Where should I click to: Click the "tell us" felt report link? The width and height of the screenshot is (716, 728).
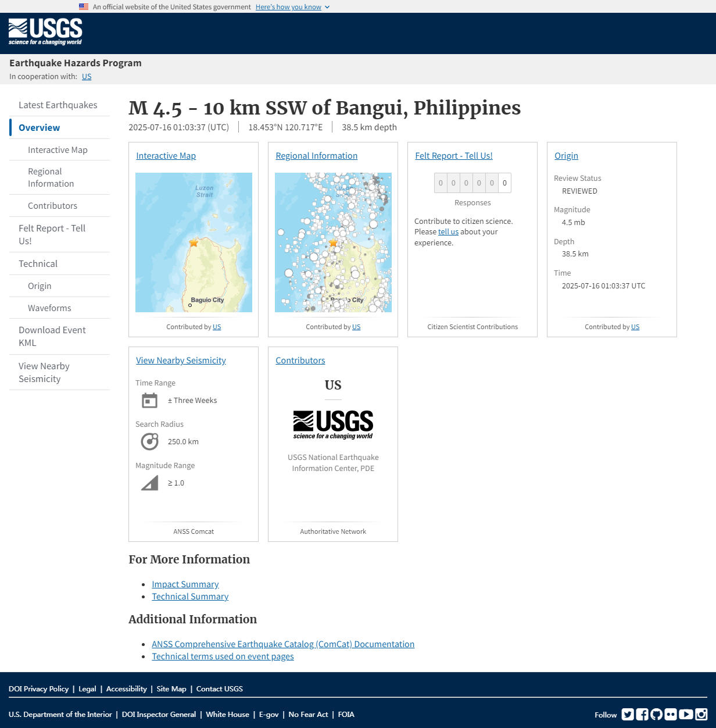448,232
